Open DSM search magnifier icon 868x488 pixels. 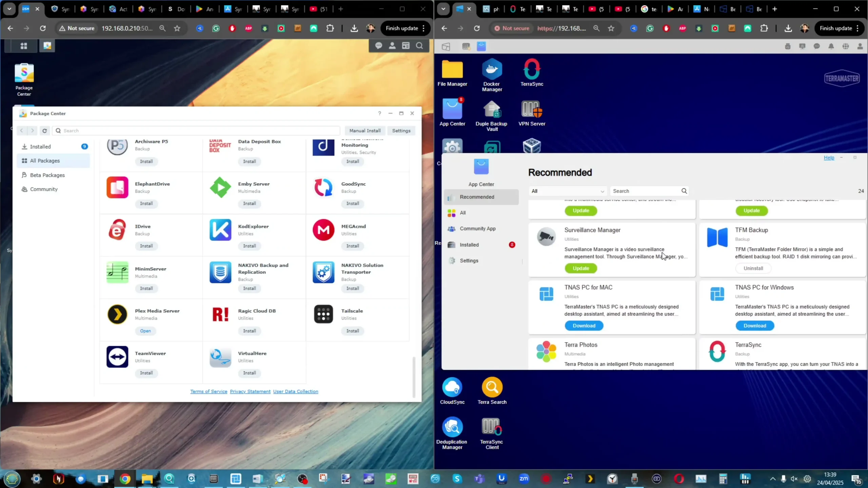pyautogui.click(x=419, y=46)
